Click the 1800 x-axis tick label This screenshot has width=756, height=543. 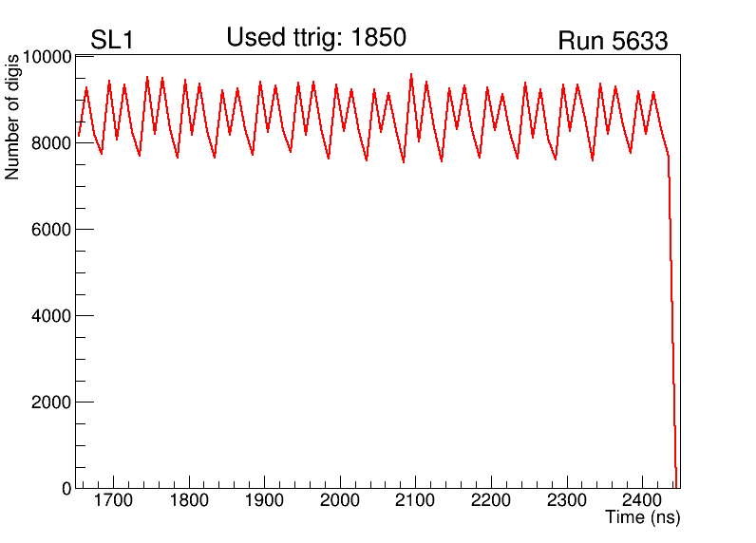click(189, 501)
